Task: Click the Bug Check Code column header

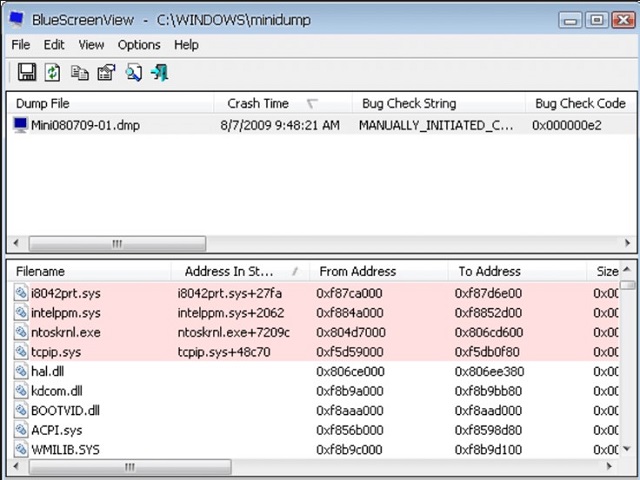Action: point(580,103)
